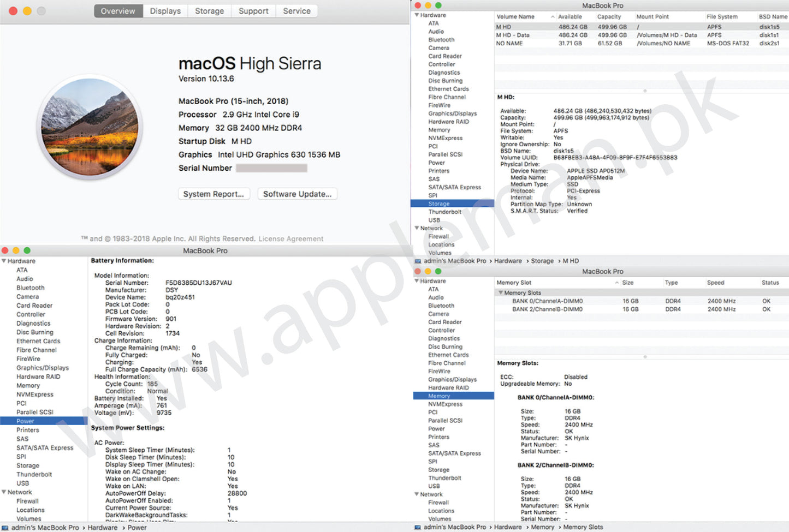The height and width of the screenshot is (532, 789).
Task: Click the BSD Name column header
Action: click(773, 17)
